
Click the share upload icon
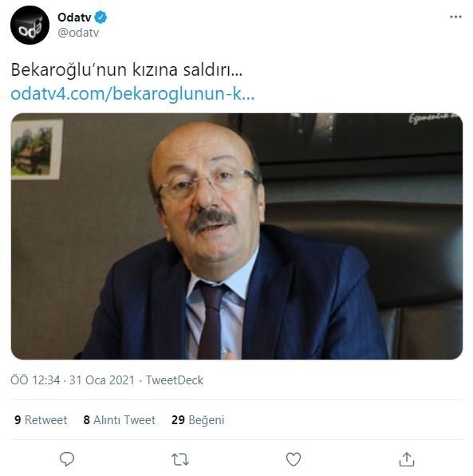407,459
